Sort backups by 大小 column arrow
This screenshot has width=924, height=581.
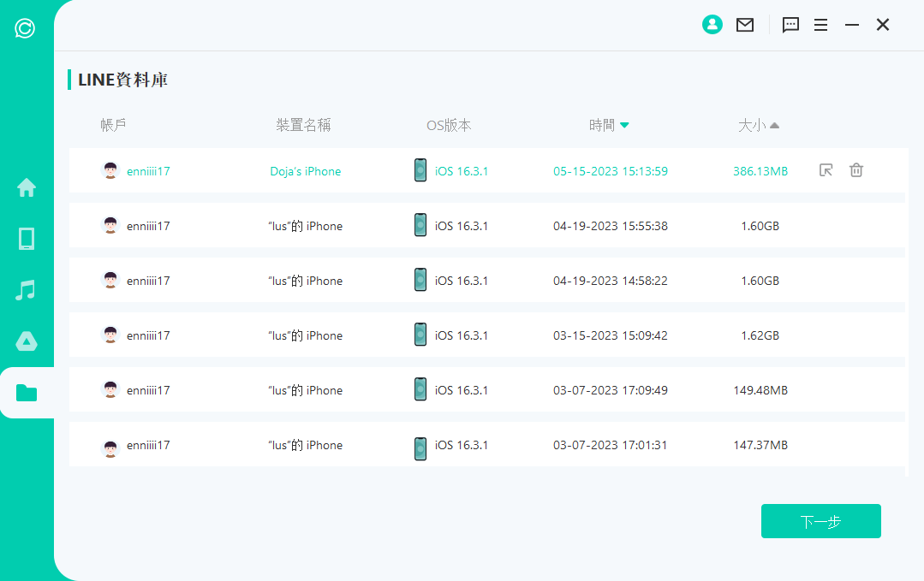(x=774, y=126)
